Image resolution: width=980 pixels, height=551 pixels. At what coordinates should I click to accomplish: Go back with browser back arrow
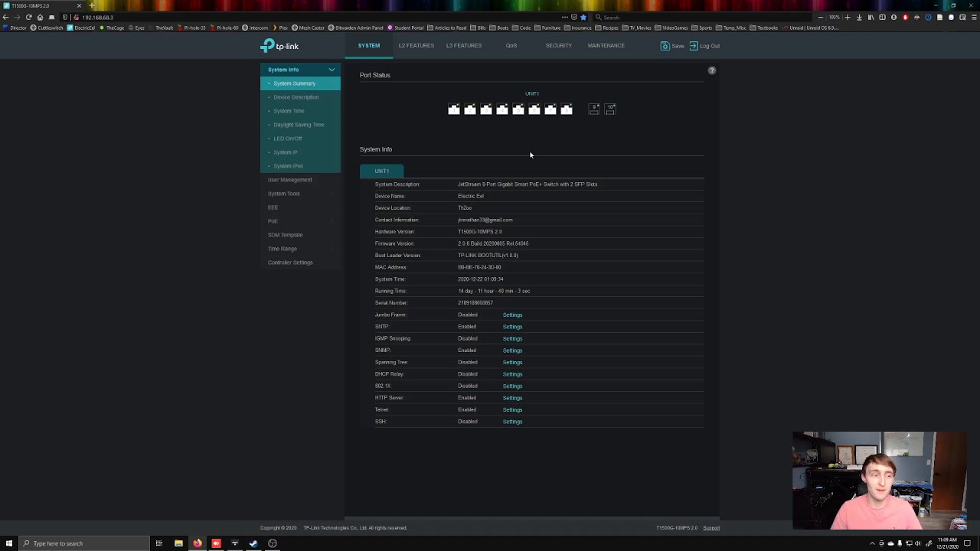[x=5, y=17]
